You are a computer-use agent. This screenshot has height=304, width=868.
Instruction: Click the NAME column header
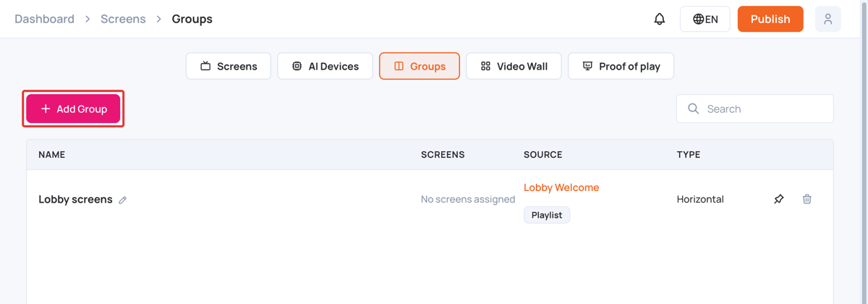pyautogui.click(x=51, y=154)
